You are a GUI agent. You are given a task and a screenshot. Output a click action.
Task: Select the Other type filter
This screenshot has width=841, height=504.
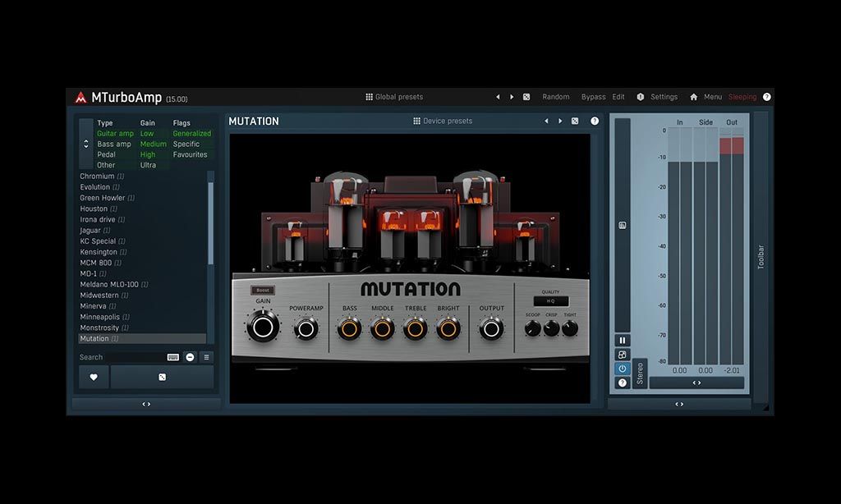pos(106,165)
